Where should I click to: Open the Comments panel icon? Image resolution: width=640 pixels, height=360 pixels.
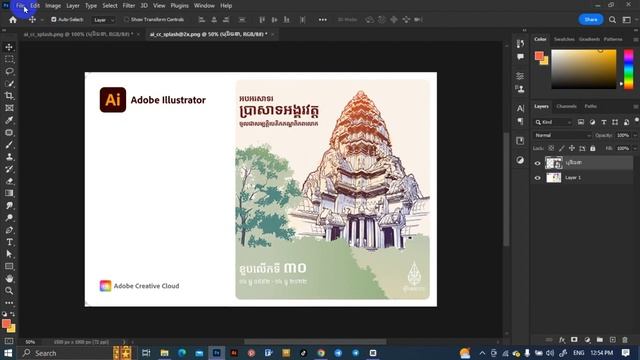click(520, 57)
